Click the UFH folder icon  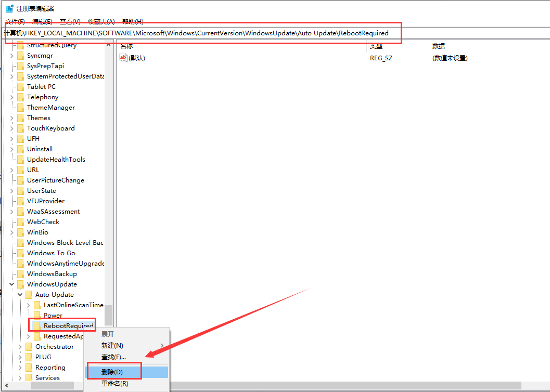coord(21,139)
